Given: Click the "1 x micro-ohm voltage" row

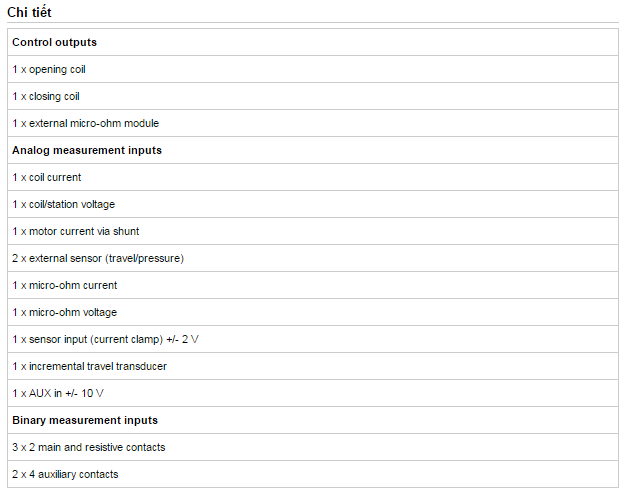Looking at the screenshot, I should [313, 312].
